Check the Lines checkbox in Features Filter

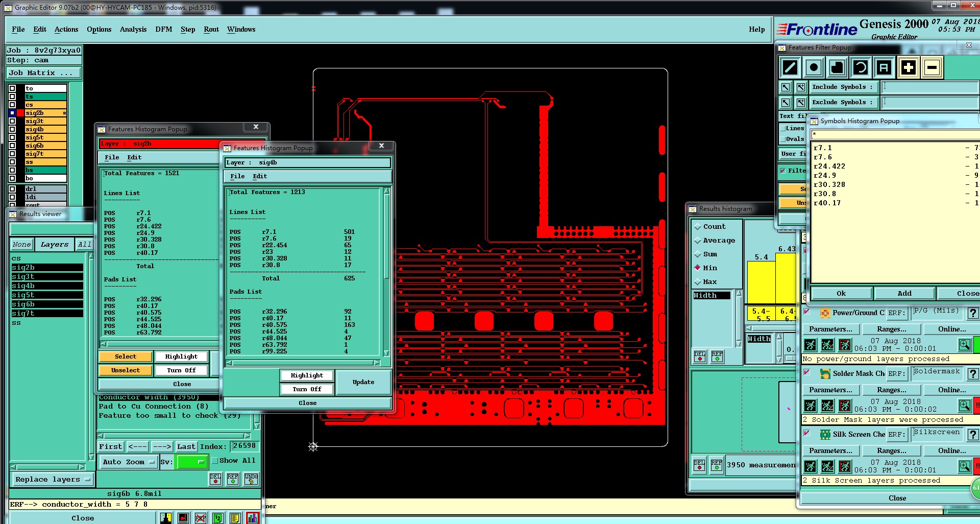(x=783, y=129)
